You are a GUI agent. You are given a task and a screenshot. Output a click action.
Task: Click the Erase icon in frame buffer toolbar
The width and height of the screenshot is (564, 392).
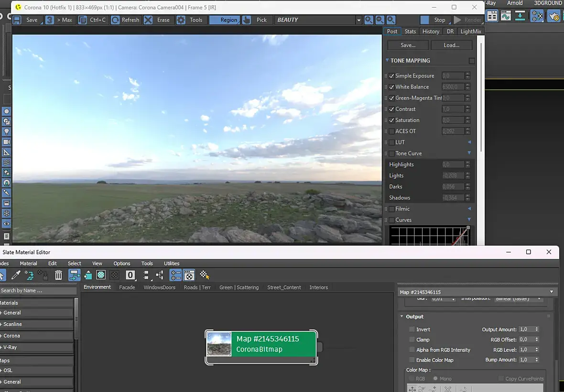pyautogui.click(x=149, y=20)
